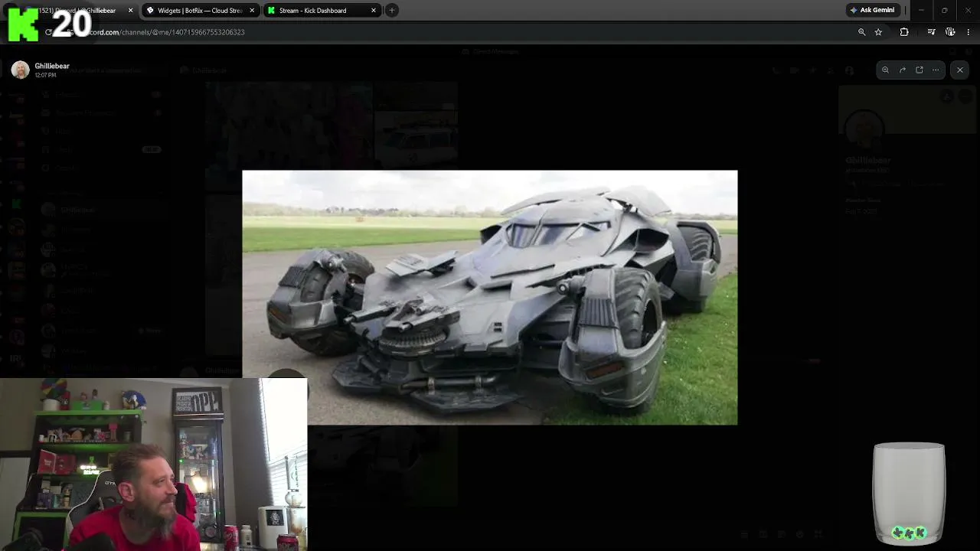Switch to the Widgets BotRix tab

[x=200, y=11]
